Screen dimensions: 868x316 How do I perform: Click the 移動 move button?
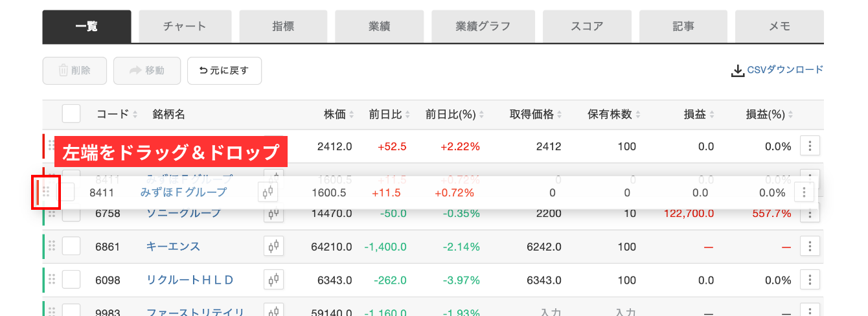[147, 71]
